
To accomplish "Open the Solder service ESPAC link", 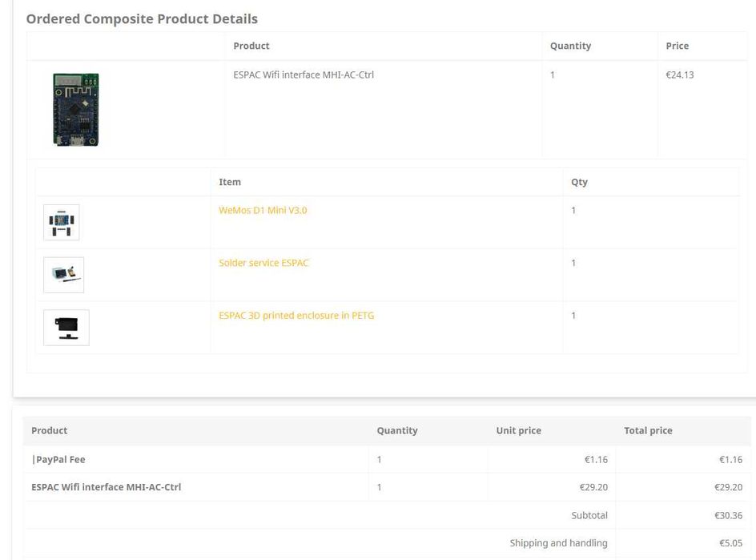I will pyautogui.click(x=263, y=263).
